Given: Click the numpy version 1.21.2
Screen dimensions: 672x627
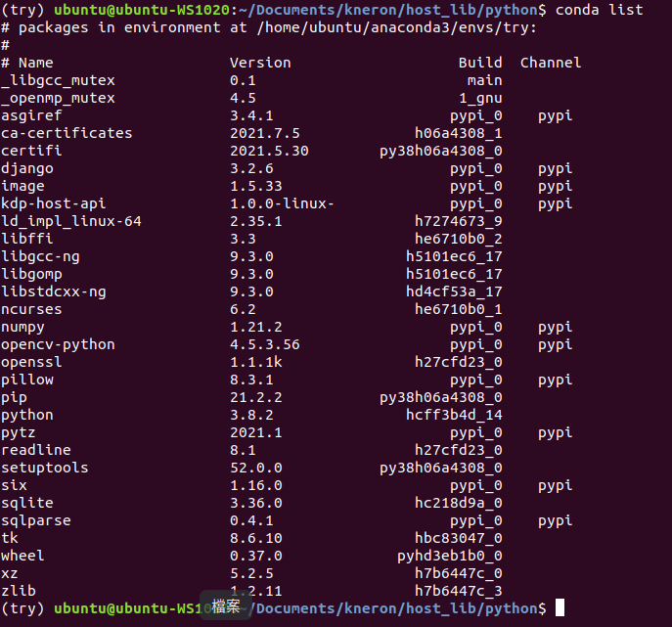Looking at the screenshot, I should point(256,327).
